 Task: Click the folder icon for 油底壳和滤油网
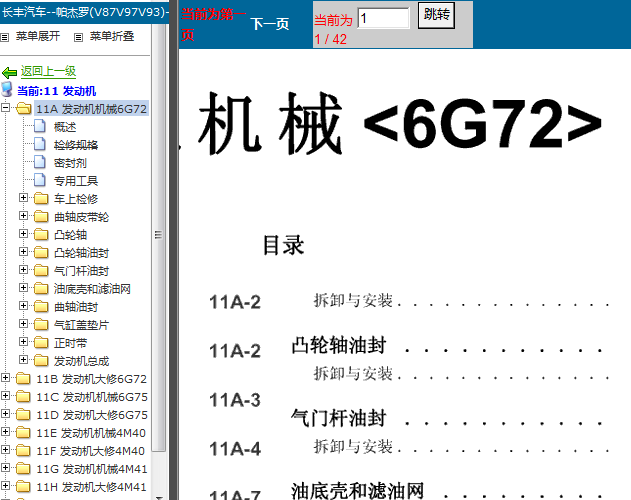pos(41,288)
